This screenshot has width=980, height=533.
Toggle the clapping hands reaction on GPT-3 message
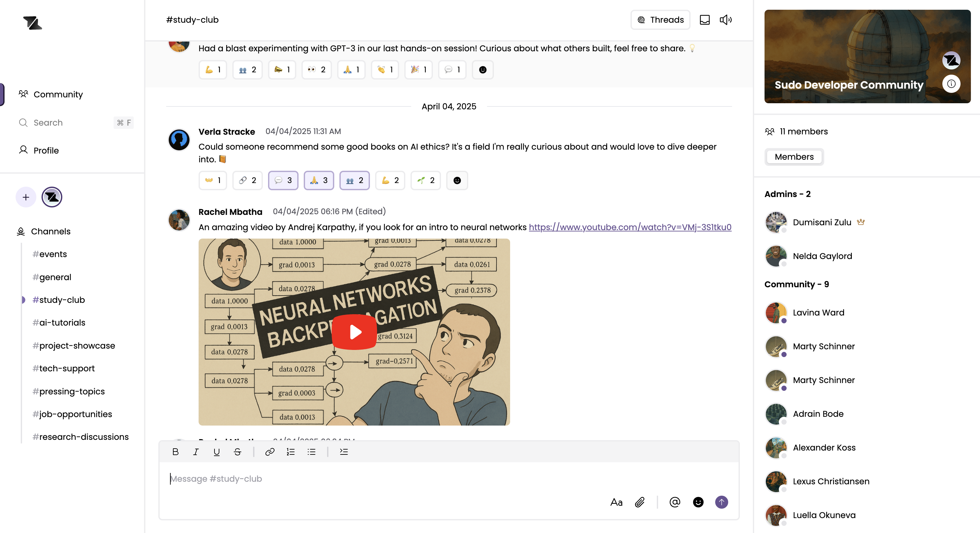click(x=385, y=69)
